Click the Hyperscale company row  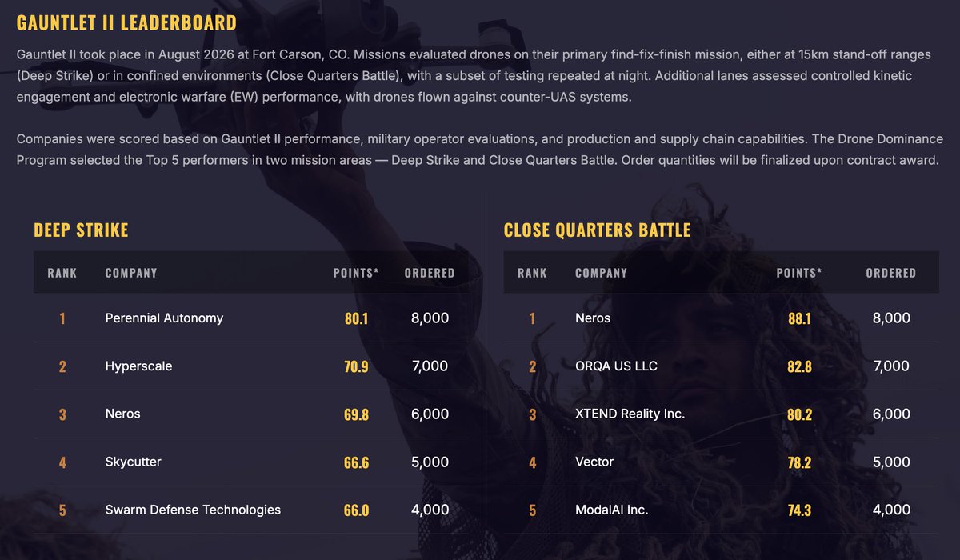coord(251,366)
